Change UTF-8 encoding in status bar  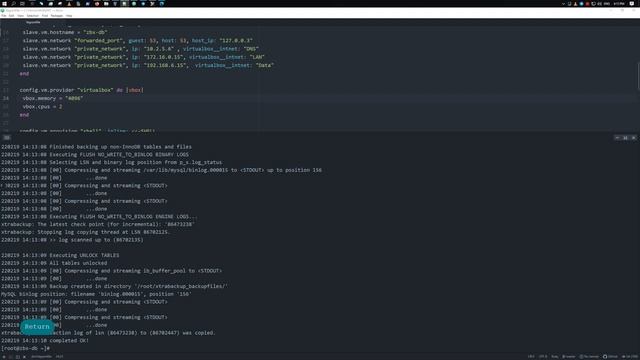click(543, 357)
